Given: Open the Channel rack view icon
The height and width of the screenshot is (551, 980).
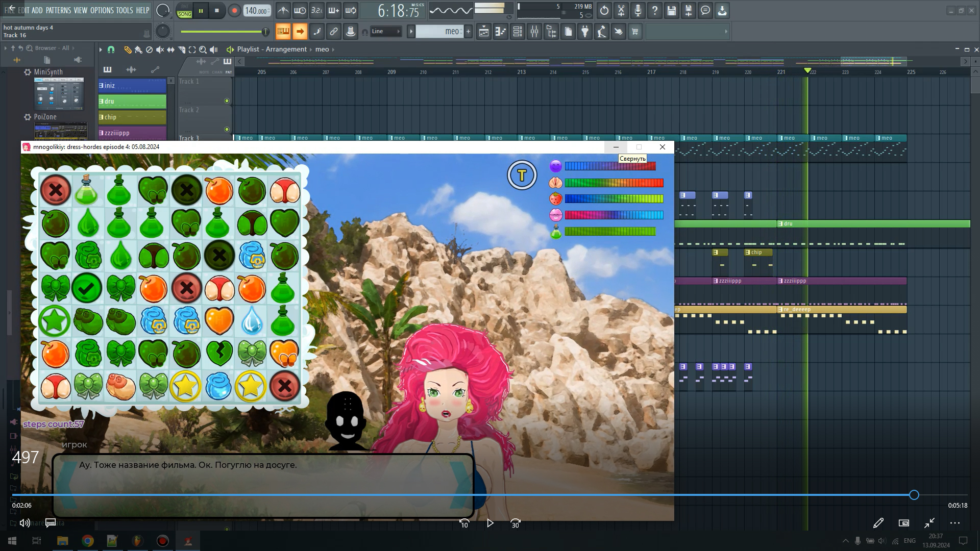Looking at the screenshot, I should tap(518, 32).
